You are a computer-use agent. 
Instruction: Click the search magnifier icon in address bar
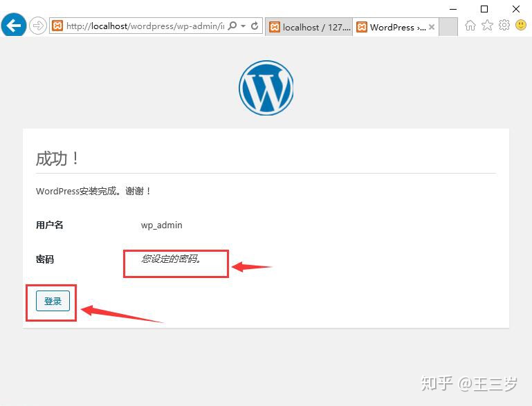point(232,26)
